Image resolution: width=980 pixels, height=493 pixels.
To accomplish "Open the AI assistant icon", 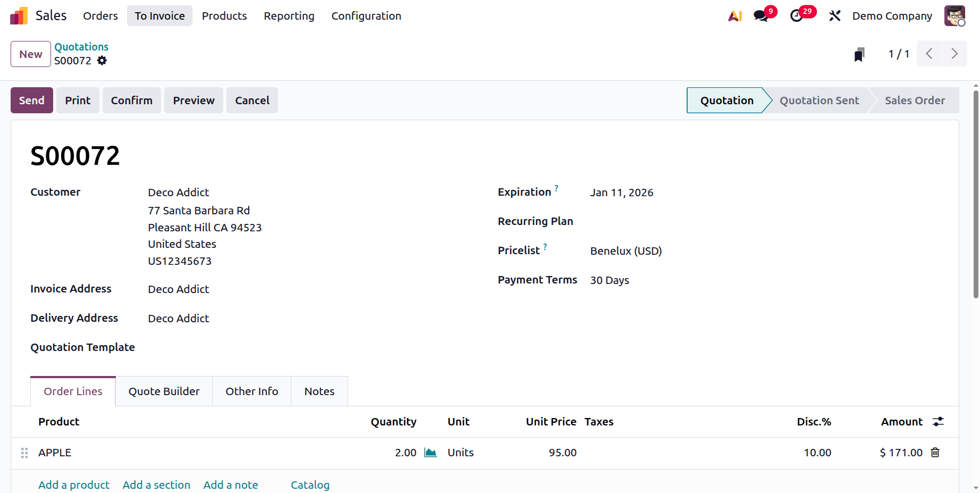I will pyautogui.click(x=735, y=15).
